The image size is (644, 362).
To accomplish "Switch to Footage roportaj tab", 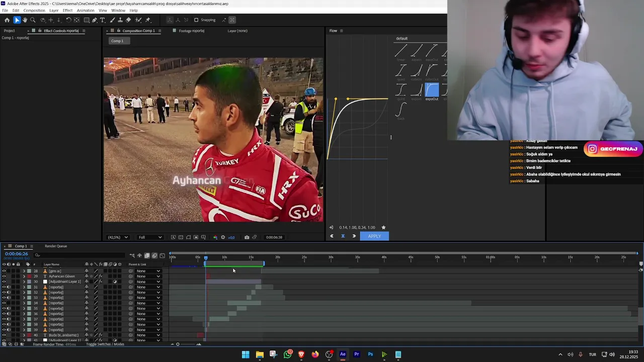I will point(192,31).
